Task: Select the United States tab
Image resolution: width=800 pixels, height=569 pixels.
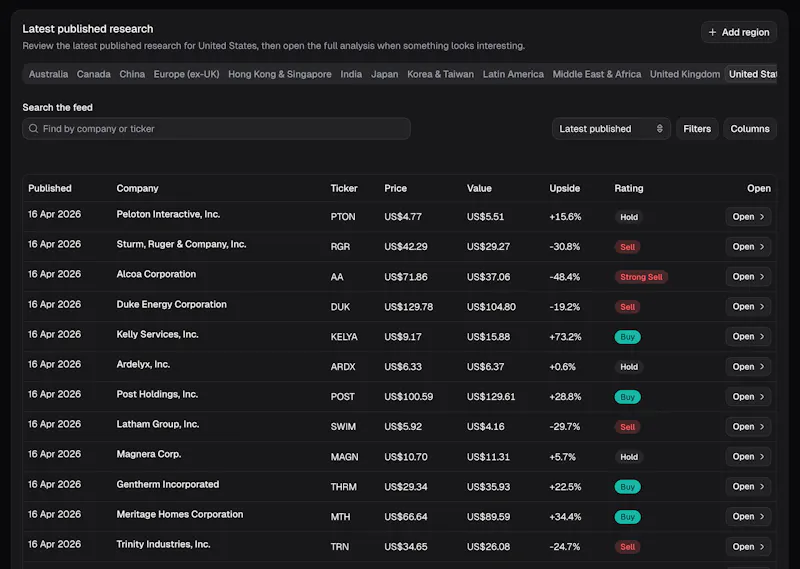Action: click(752, 74)
